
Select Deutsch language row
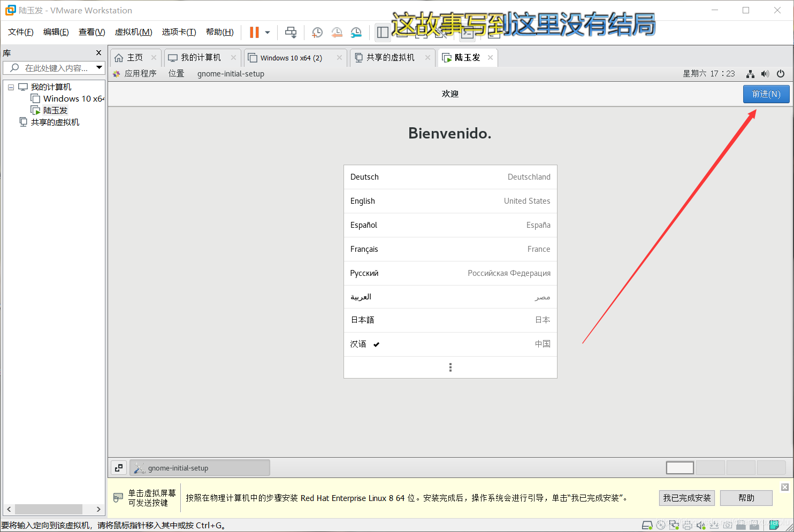451,177
